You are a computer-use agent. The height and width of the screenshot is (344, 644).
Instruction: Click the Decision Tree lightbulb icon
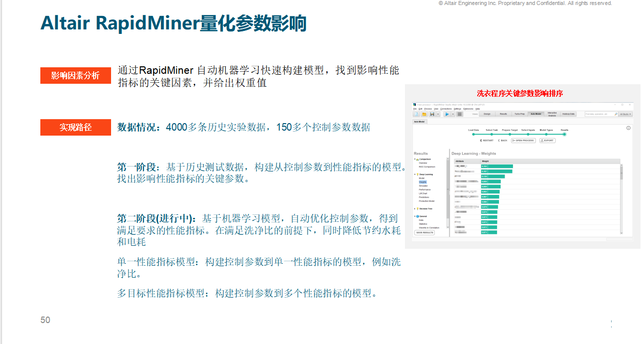417,209
